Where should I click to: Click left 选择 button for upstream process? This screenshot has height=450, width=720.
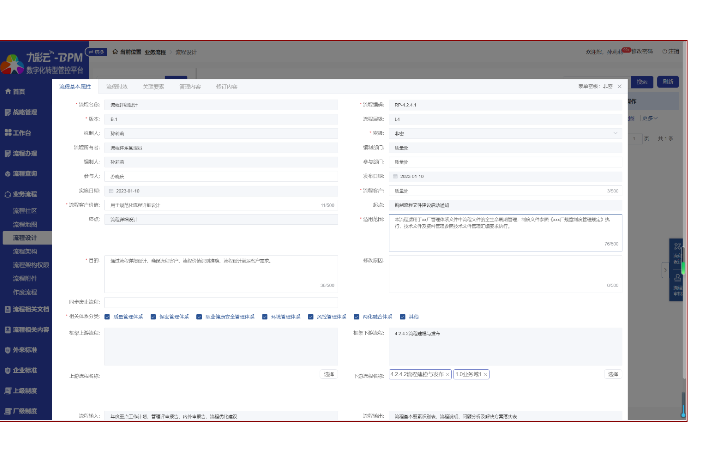pyautogui.click(x=329, y=374)
